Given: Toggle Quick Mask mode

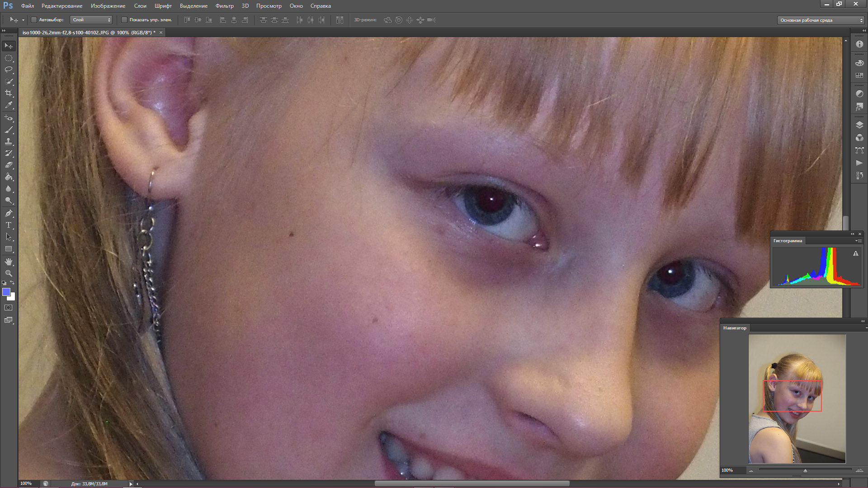Looking at the screenshot, I should coord(9,308).
